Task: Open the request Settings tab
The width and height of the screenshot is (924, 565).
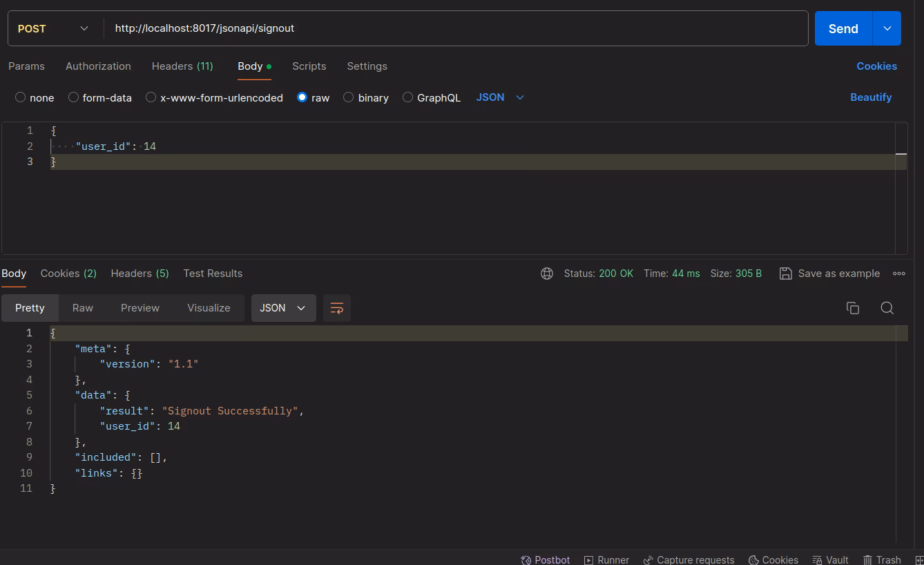Action: pos(367,66)
